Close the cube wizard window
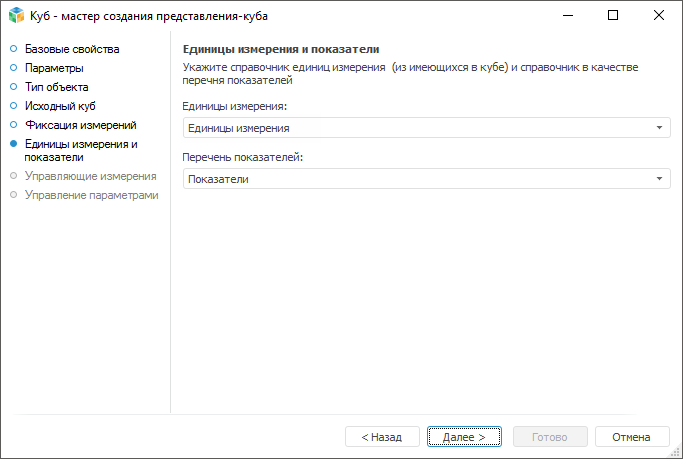This screenshot has width=683, height=459. pos(659,16)
